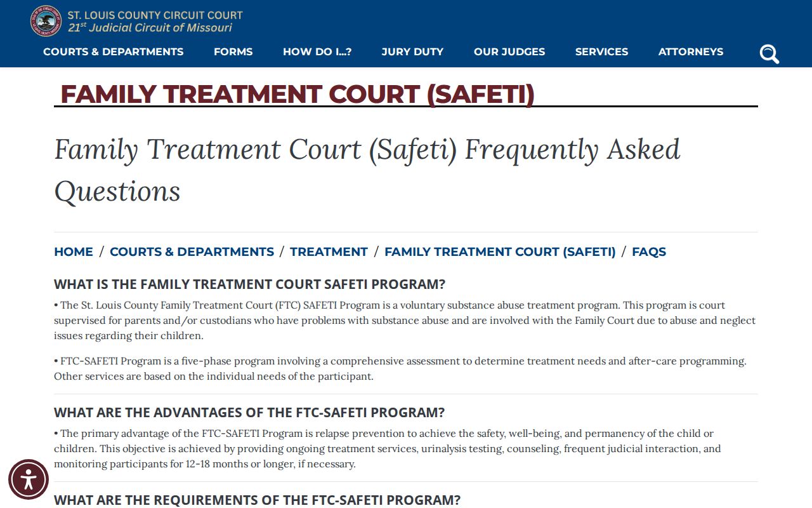Follow the Courts & Departments breadcrumb link
The height and width of the screenshot is (508, 812).
pyautogui.click(x=192, y=252)
